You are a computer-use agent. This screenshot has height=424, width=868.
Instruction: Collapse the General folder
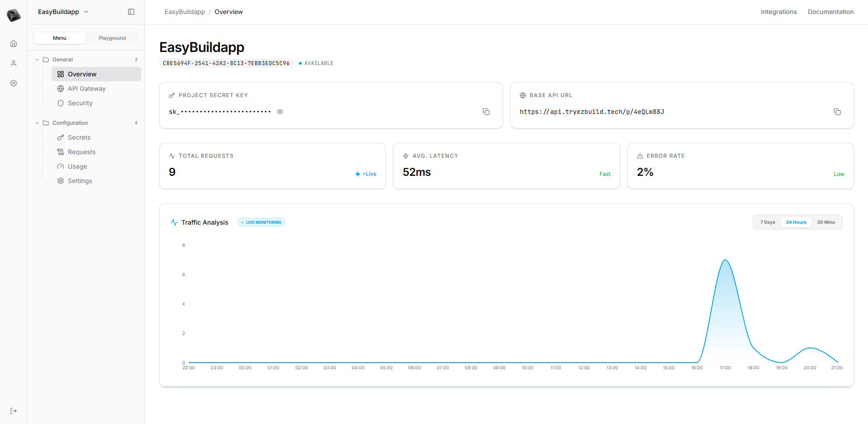point(37,59)
